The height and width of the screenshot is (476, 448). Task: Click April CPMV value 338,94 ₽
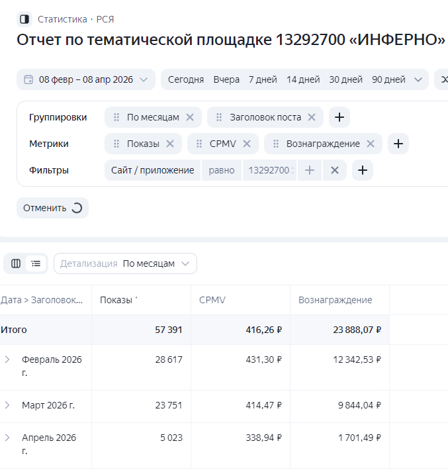pyautogui.click(x=264, y=438)
